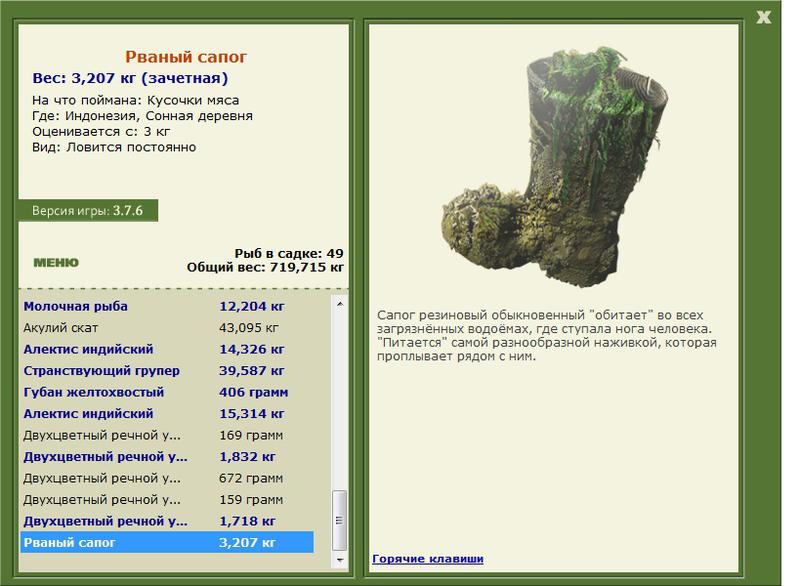Open the МЕНЮ button
This screenshot has height=586, width=800.
click(x=55, y=263)
